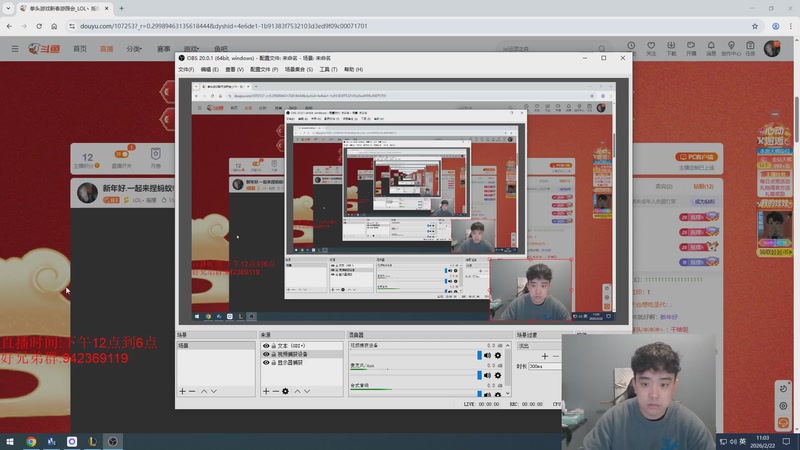Open video capture device mixer settings gear
The image size is (800, 450).
(498, 355)
